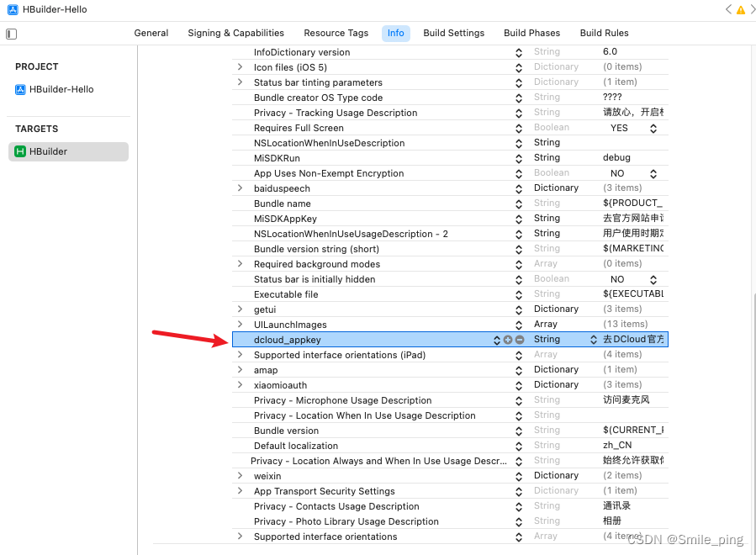Screen dimensions: 756x555
Task: Change Status bar is initially hidden value
Action: pyautogui.click(x=653, y=280)
